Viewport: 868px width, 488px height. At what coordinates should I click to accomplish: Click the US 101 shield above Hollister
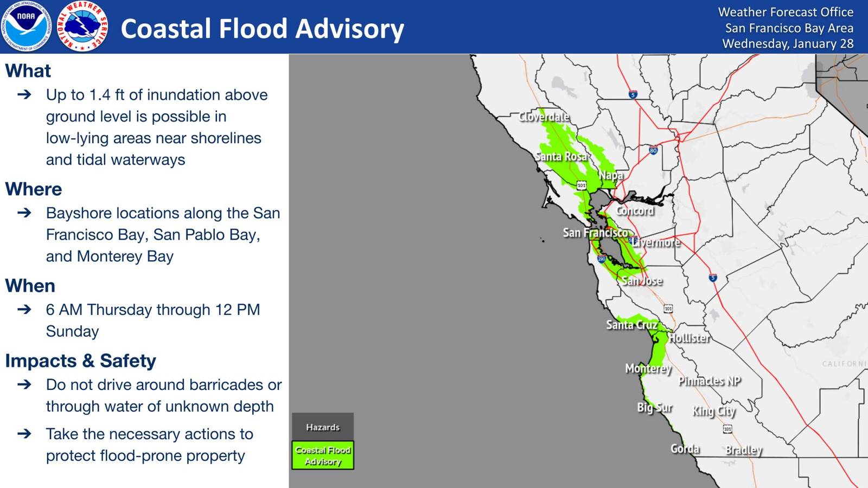pyautogui.click(x=668, y=309)
